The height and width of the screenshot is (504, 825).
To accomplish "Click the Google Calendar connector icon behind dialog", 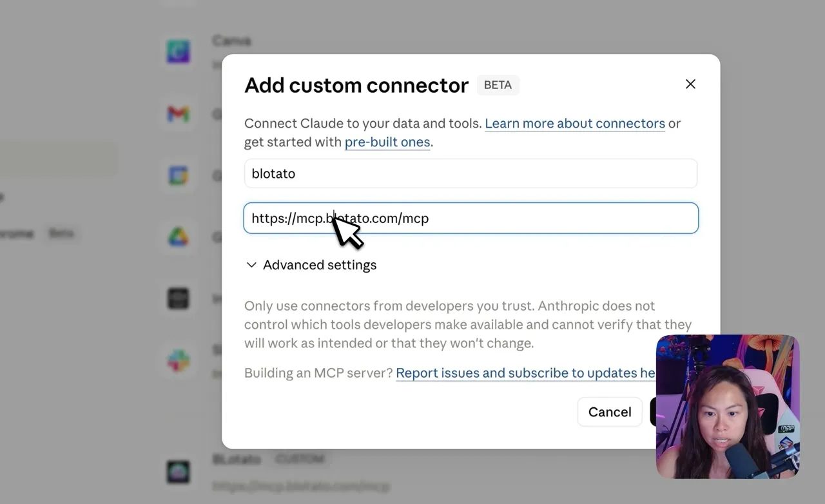I will click(x=178, y=175).
